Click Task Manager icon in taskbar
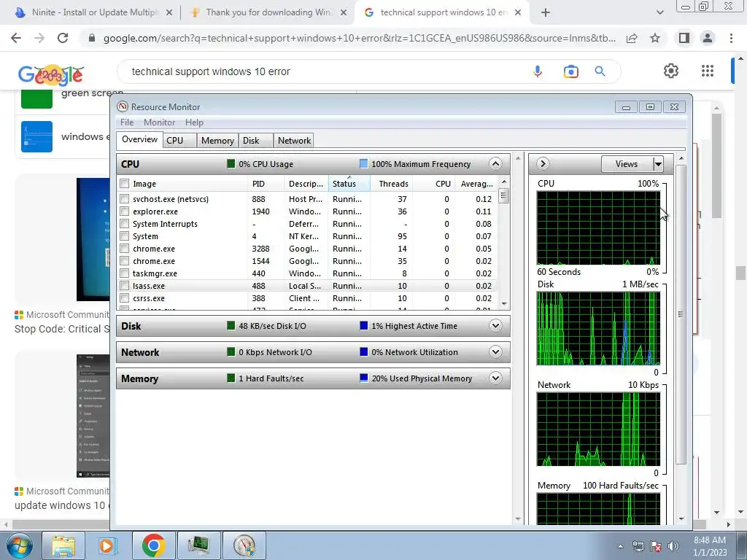Screen dimensions: 747x560 (198, 545)
